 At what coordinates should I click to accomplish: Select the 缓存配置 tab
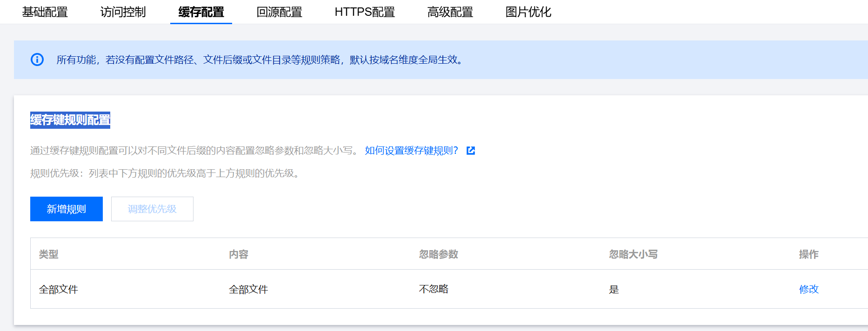[x=201, y=12]
